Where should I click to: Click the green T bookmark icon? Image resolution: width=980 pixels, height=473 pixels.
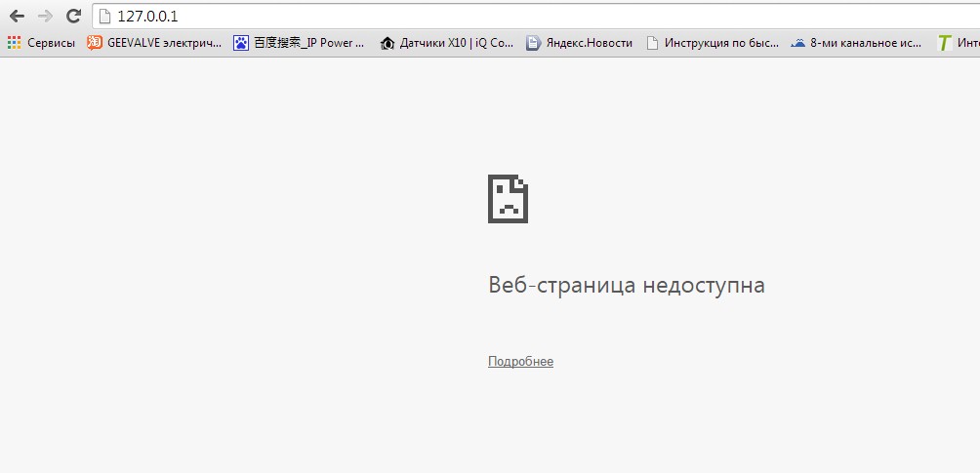[944, 43]
